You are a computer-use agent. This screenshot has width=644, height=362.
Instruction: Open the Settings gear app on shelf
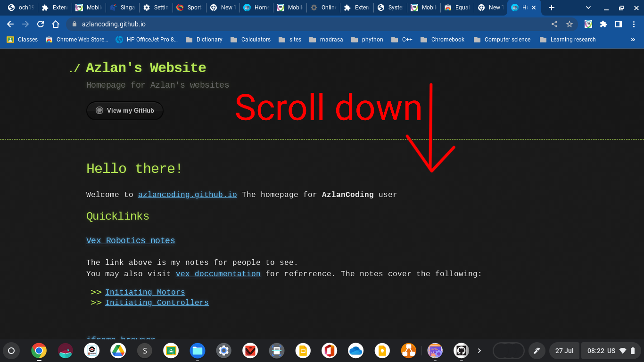223,351
